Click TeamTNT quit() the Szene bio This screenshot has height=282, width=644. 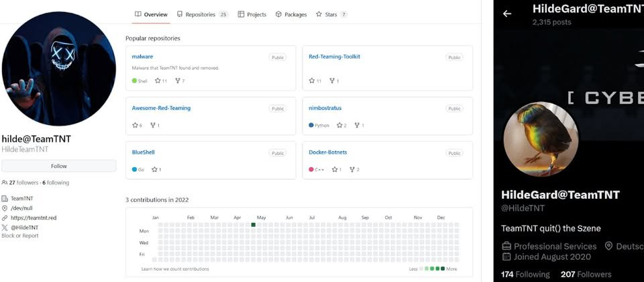551,228
